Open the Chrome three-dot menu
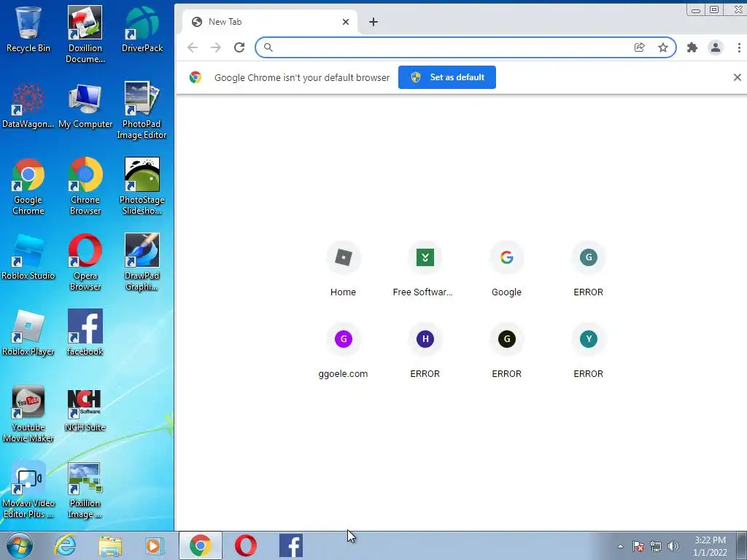This screenshot has width=747, height=560. (x=739, y=47)
